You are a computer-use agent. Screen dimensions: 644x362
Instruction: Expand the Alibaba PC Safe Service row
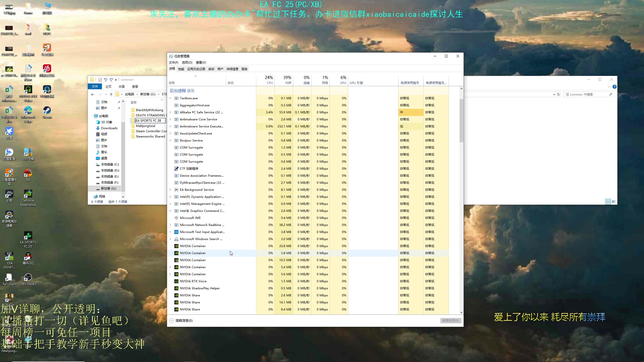point(170,112)
